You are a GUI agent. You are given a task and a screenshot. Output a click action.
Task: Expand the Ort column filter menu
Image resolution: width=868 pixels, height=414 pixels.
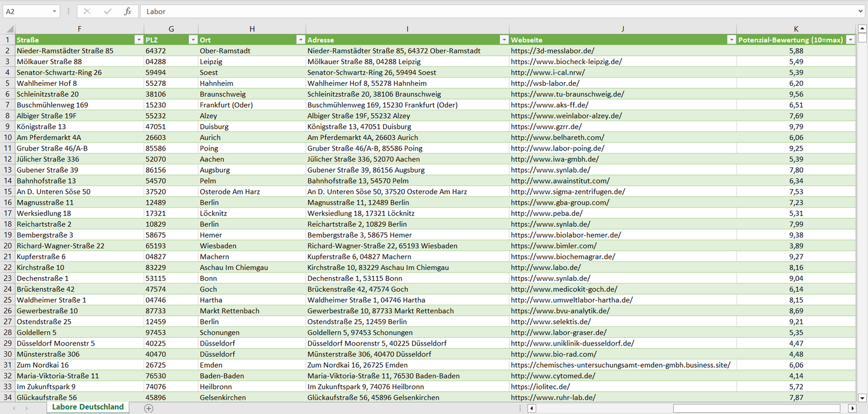pyautogui.click(x=300, y=40)
